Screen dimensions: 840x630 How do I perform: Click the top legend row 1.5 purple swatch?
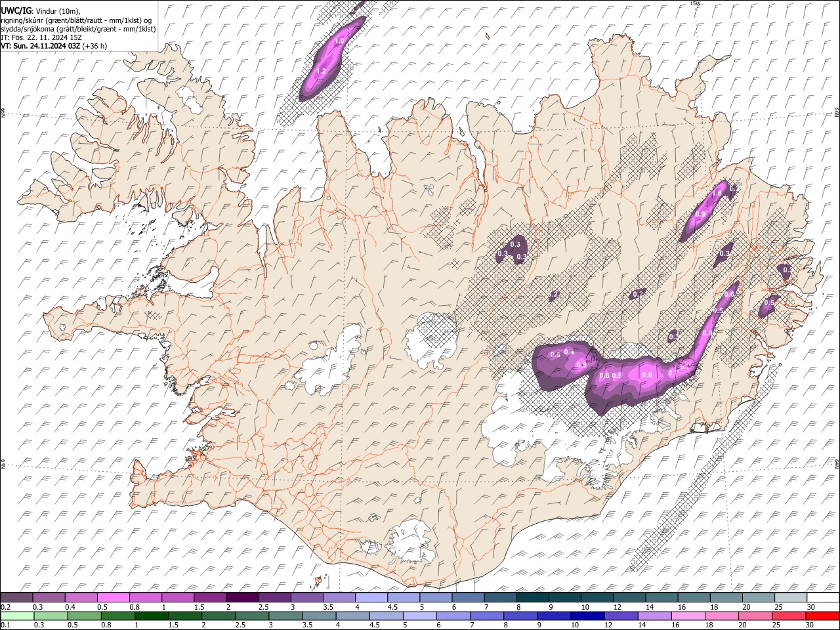coord(210,597)
